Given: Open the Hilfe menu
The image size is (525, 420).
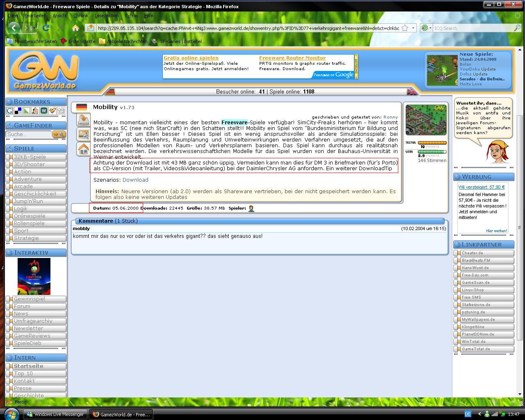Looking at the screenshot, I should (148, 16).
